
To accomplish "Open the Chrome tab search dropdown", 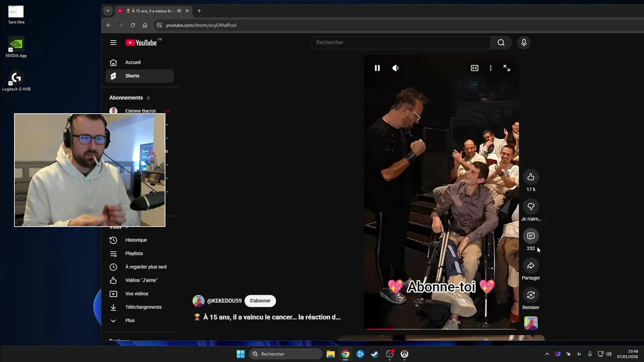I will [x=108, y=11].
